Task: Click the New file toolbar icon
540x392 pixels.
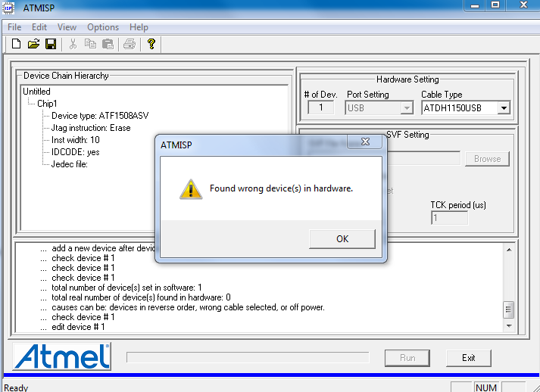Action: 16,44
